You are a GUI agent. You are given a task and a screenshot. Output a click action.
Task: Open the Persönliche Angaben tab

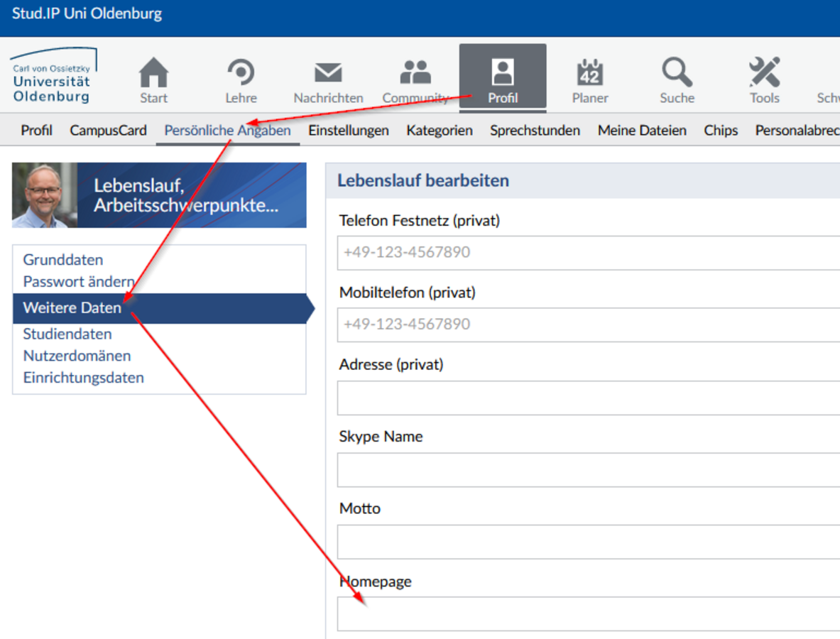pyautogui.click(x=227, y=130)
